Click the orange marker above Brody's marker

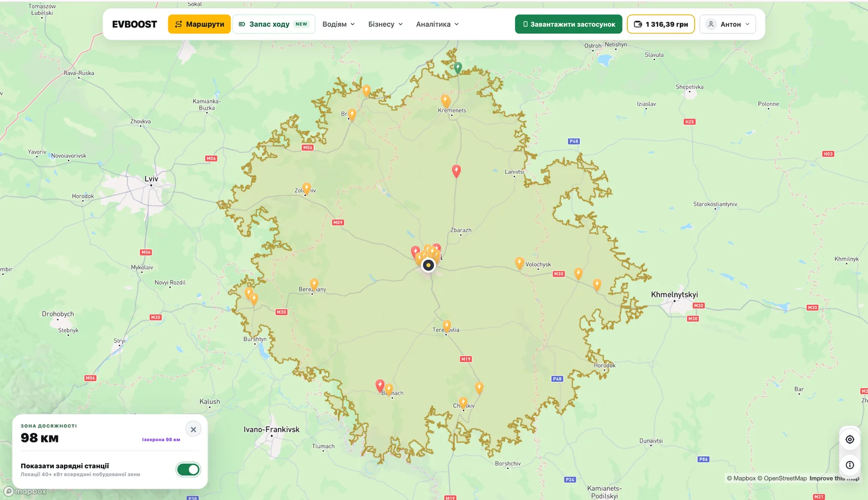tap(366, 91)
